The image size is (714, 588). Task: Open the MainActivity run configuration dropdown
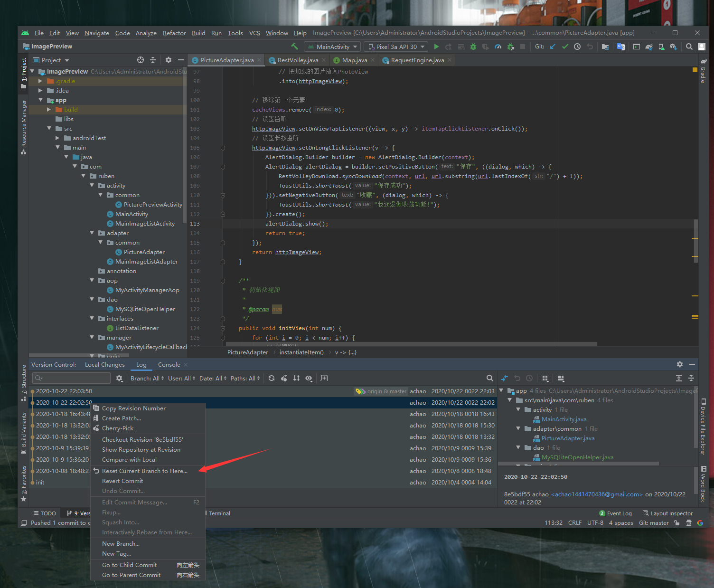click(333, 47)
